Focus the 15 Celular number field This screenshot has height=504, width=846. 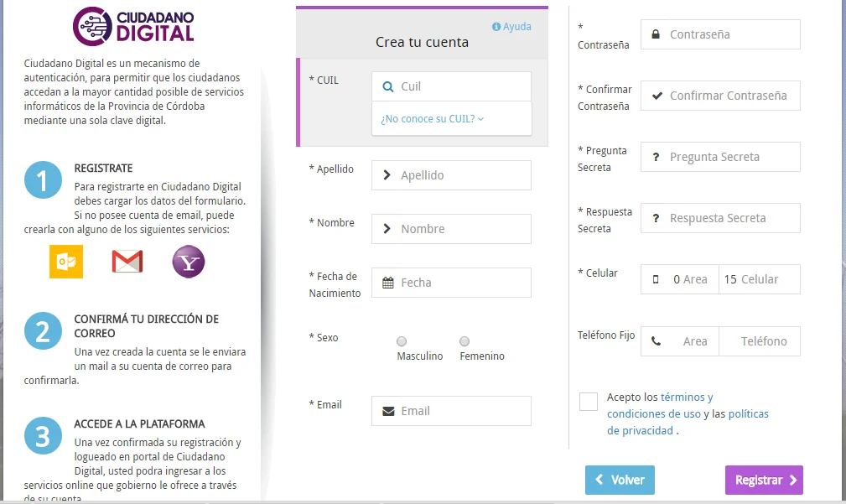(x=760, y=279)
